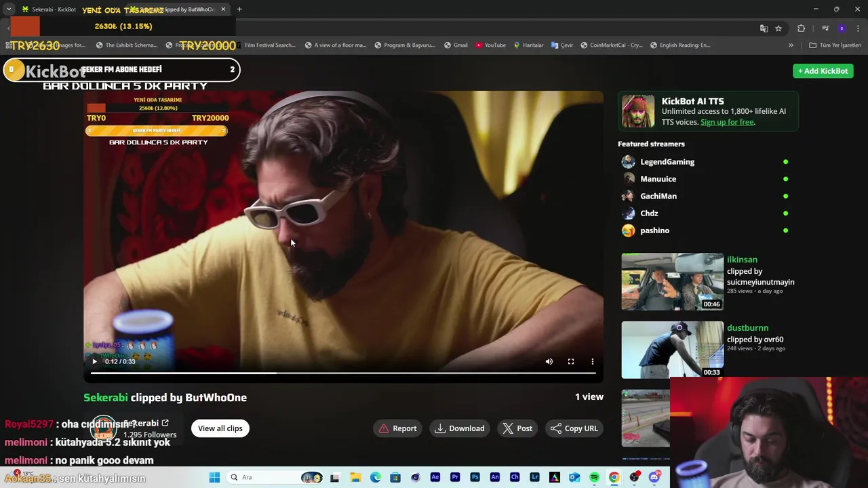Open the media controls icon in toolbar
The height and width of the screenshot is (488, 868).
(x=825, y=28)
